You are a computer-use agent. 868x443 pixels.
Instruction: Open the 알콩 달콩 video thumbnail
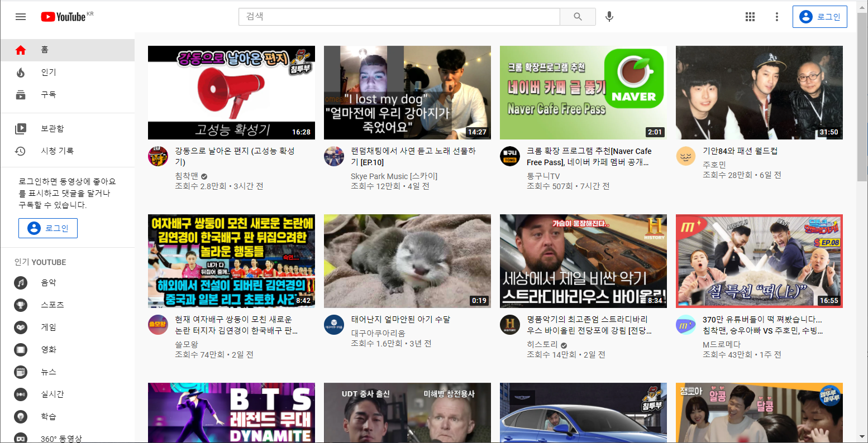[759, 413]
